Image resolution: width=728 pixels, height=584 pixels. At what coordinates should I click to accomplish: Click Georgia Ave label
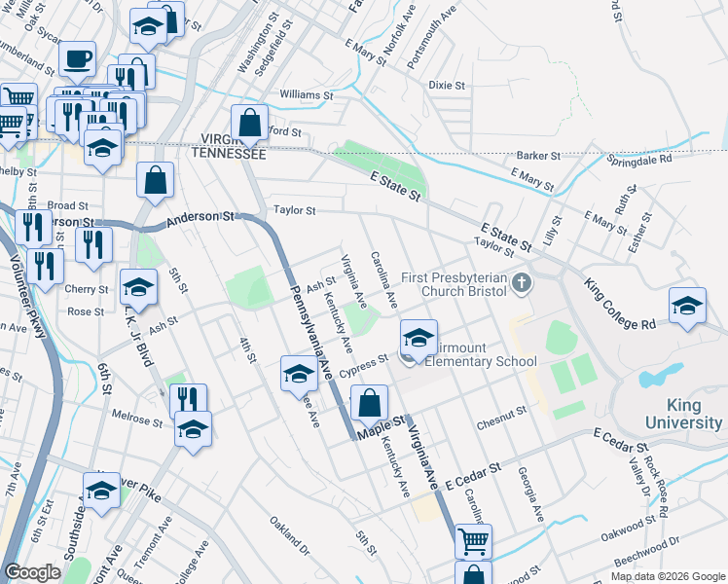pyautogui.click(x=530, y=494)
